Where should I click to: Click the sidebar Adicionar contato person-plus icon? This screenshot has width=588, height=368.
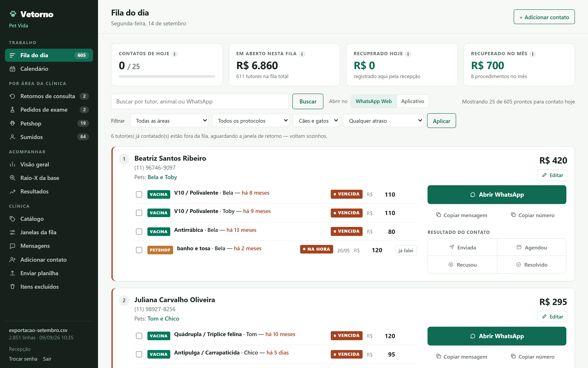click(x=12, y=260)
